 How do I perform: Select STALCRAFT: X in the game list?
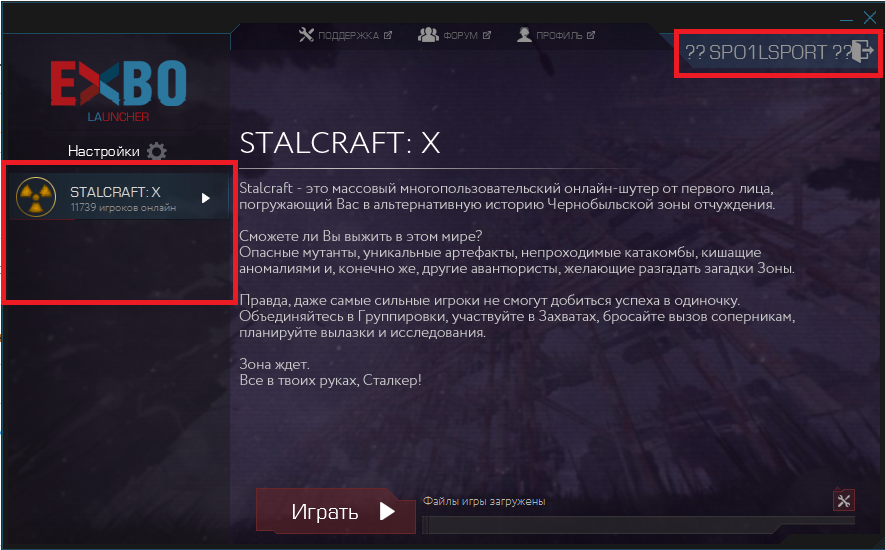coord(119,197)
